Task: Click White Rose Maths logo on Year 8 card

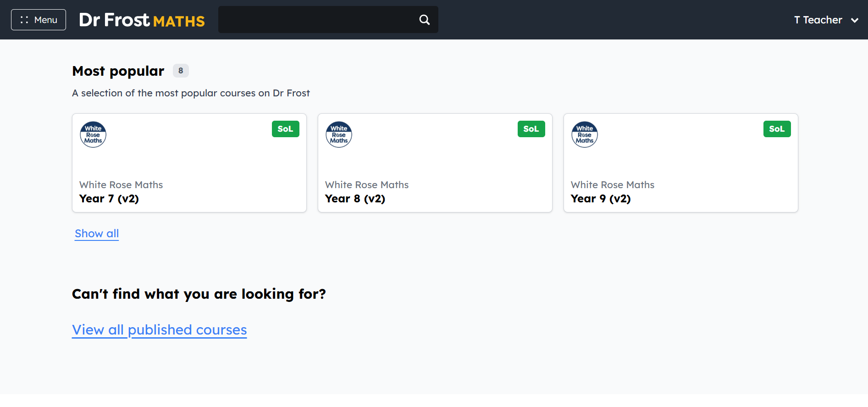Action: pyautogui.click(x=339, y=134)
